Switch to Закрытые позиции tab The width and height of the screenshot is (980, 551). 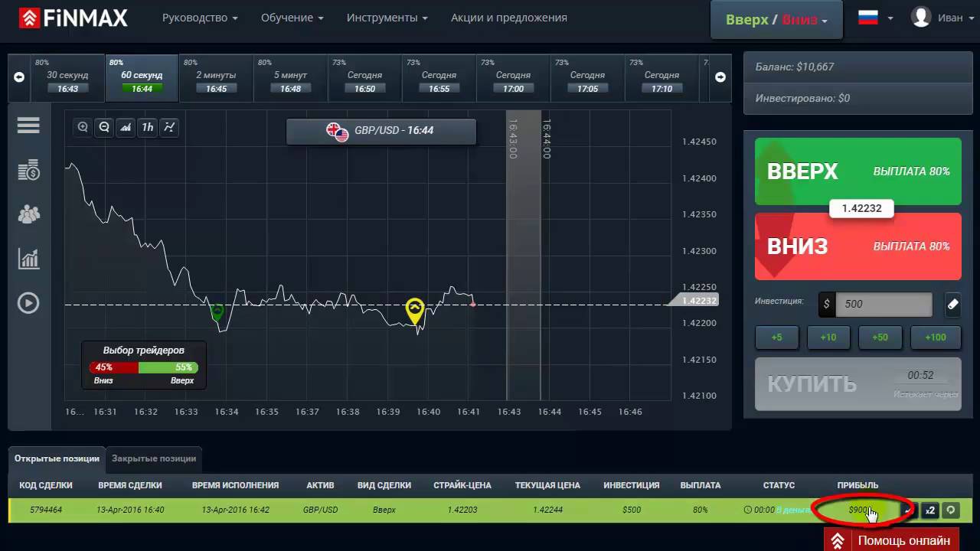154,458
